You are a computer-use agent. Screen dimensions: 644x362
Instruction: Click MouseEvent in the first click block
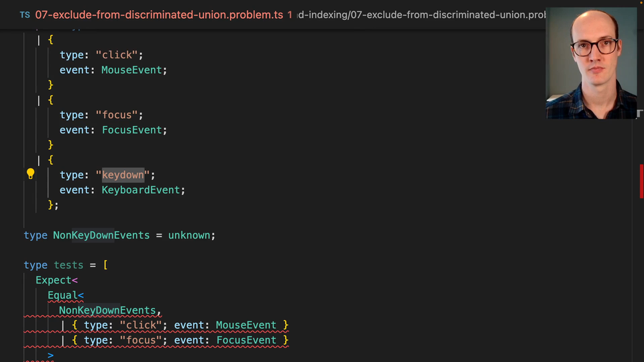(132, 70)
